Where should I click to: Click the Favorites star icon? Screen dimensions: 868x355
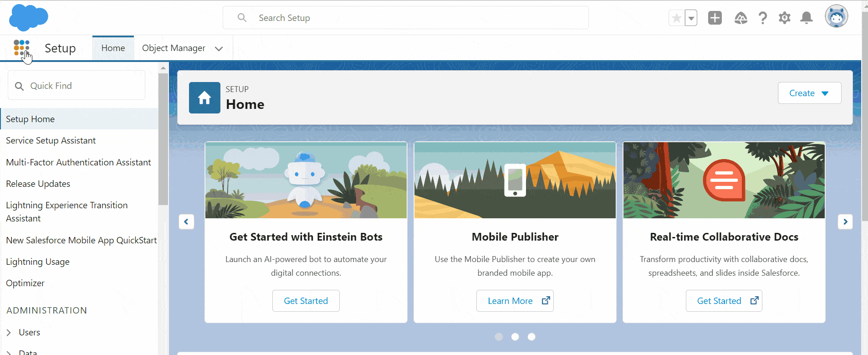pos(677,18)
